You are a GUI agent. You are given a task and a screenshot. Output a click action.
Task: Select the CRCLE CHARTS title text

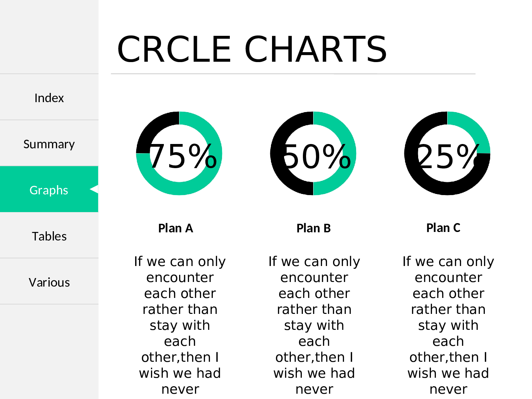(x=252, y=49)
